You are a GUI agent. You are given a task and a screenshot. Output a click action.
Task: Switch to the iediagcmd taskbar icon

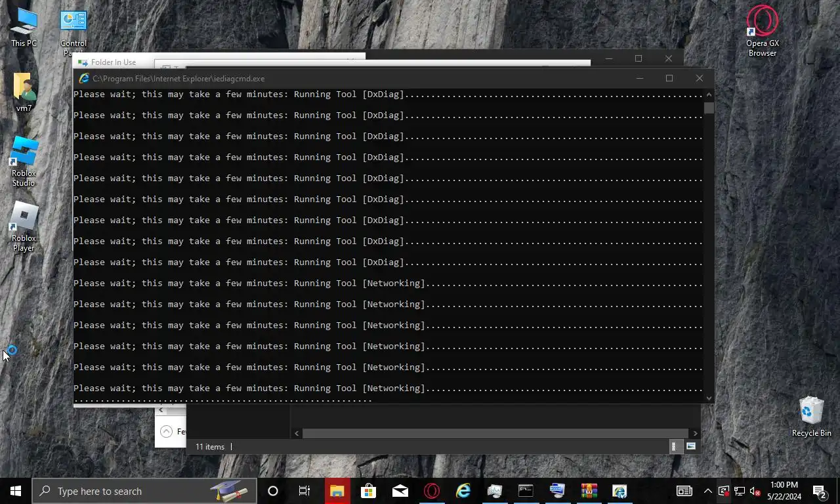pos(619,491)
